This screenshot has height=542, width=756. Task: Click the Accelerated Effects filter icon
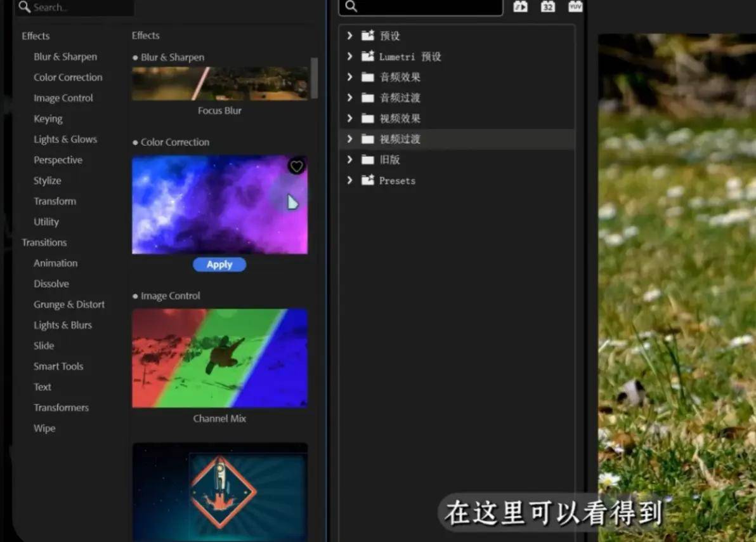coord(520,6)
